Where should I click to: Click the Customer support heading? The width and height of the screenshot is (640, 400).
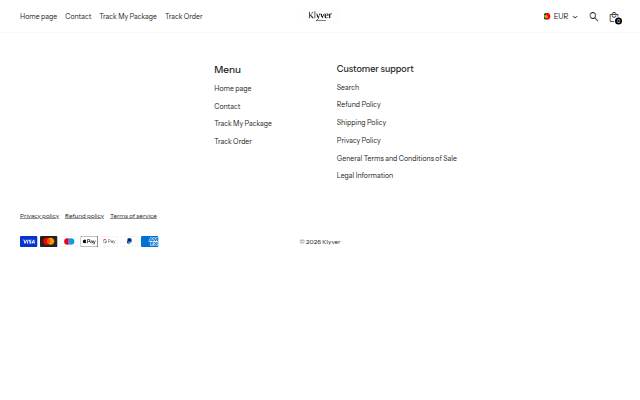[375, 69]
